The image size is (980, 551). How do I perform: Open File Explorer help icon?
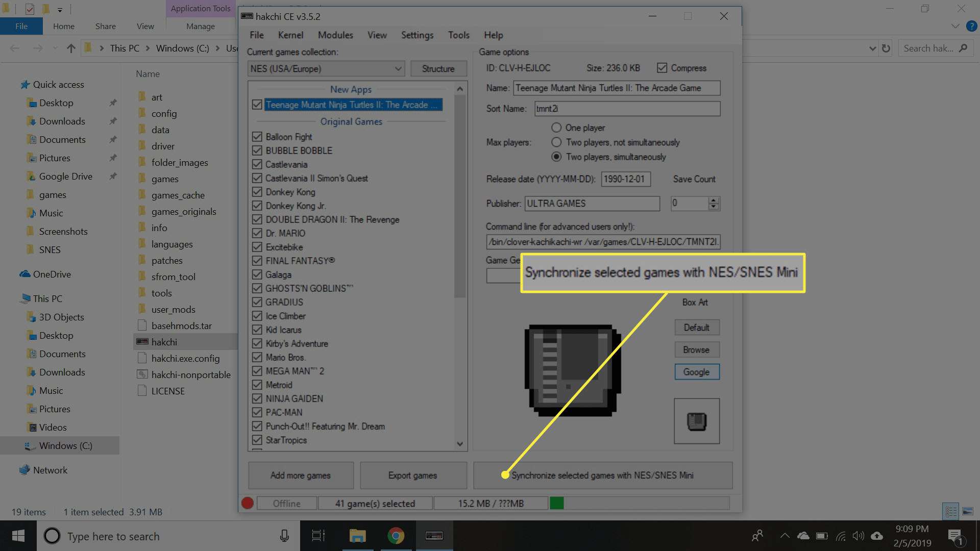coord(971,26)
